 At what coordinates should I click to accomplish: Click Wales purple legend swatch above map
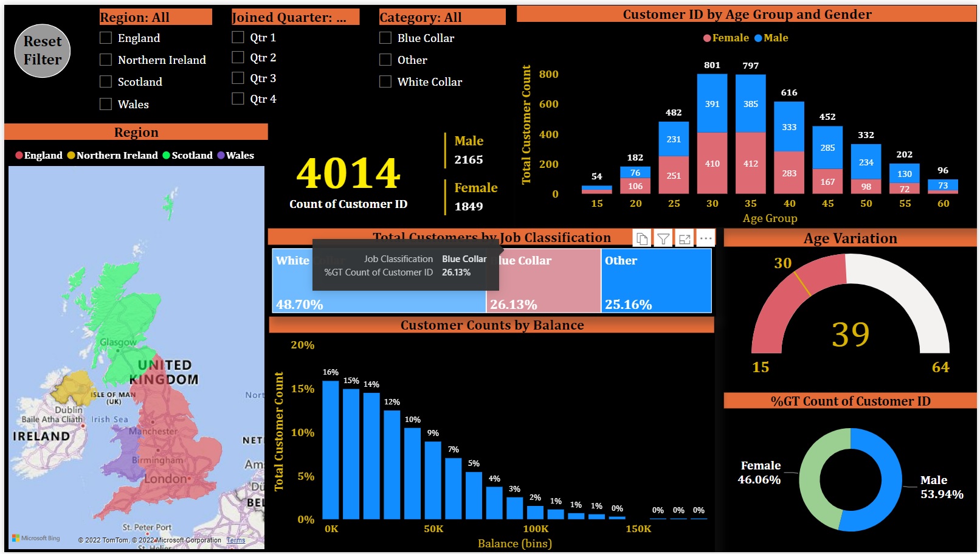pos(221,156)
